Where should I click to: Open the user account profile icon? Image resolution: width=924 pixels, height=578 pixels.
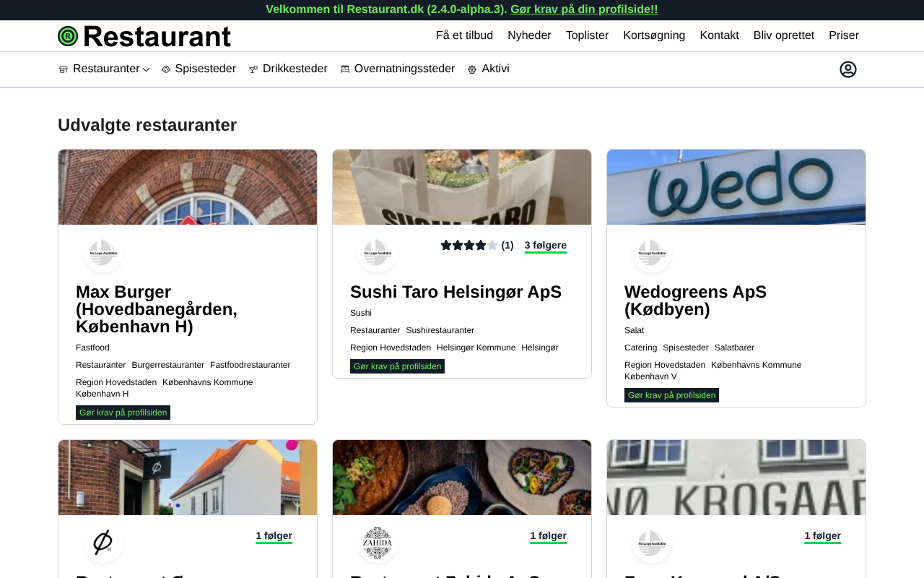click(x=848, y=69)
